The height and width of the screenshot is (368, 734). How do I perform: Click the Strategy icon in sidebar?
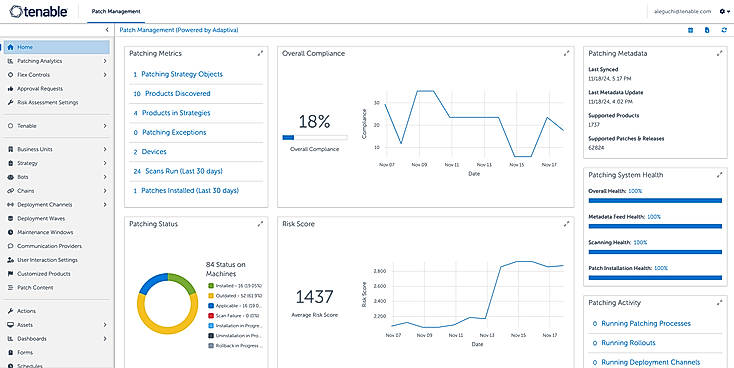(x=10, y=163)
